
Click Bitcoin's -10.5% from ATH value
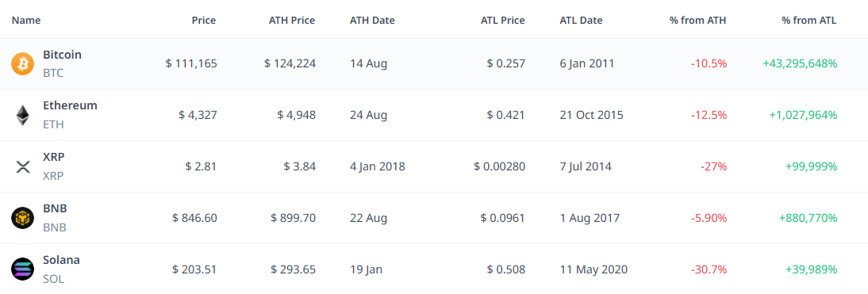709,63
